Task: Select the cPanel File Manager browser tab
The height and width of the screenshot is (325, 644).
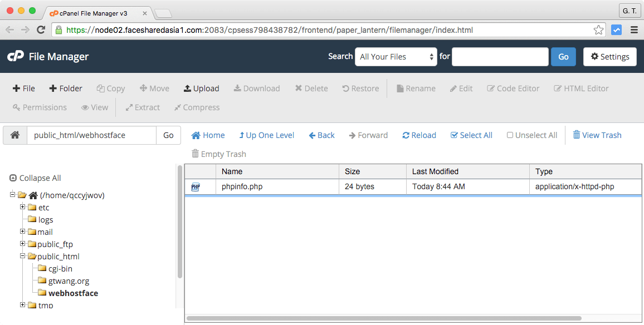Action: [x=94, y=13]
